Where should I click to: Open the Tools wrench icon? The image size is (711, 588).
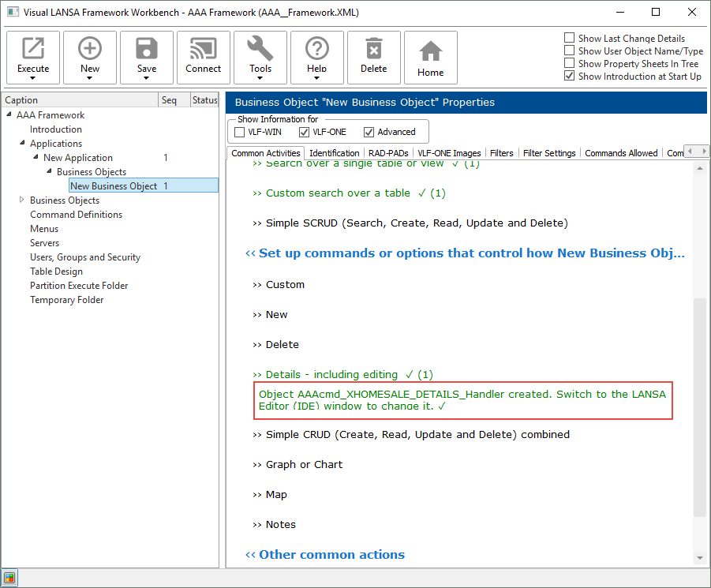tap(260, 51)
